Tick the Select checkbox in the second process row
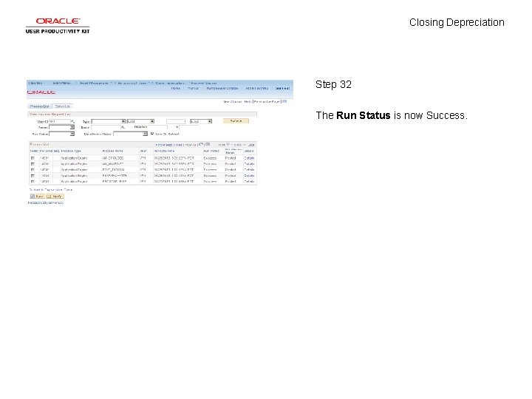532x399 pixels. tap(33, 164)
